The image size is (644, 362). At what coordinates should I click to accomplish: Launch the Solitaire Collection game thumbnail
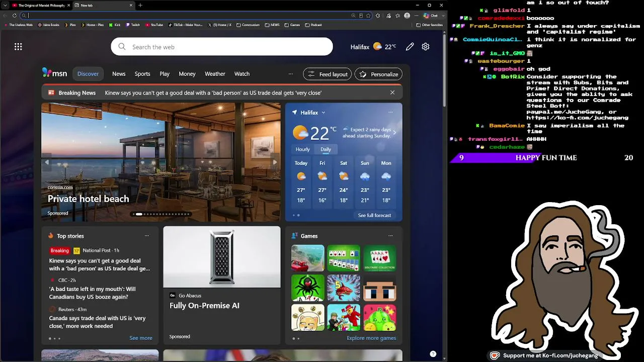[380, 258]
